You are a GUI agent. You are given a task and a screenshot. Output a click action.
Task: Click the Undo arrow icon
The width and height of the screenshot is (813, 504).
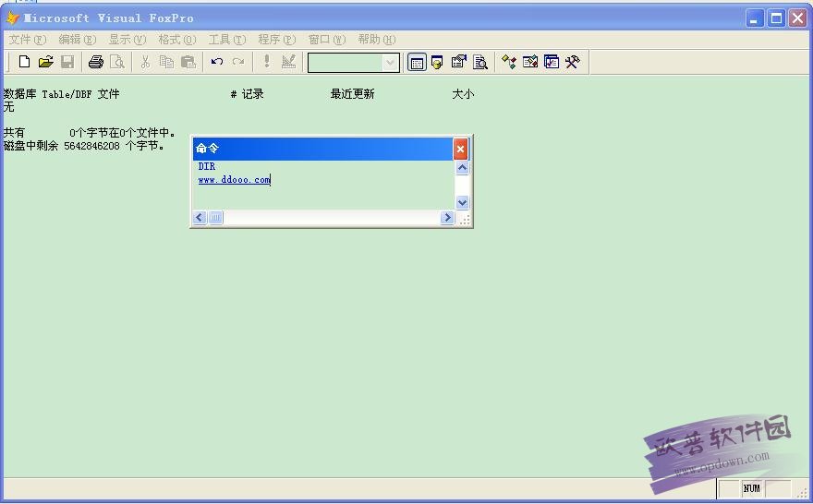click(x=217, y=62)
